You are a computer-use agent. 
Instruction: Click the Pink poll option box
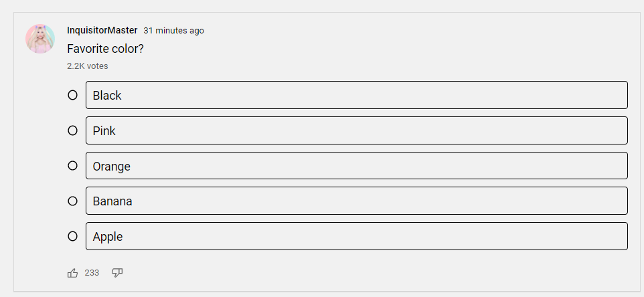click(x=356, y=130)
